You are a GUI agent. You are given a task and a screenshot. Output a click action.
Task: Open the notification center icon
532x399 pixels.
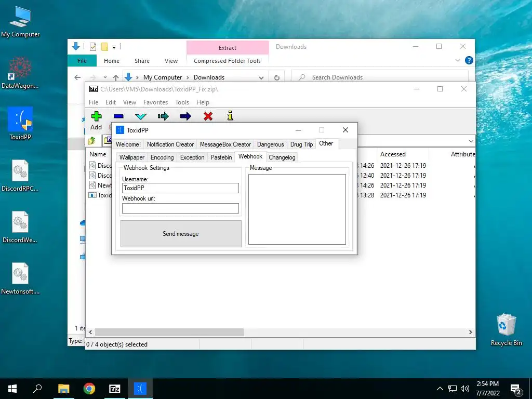point(516,389)
